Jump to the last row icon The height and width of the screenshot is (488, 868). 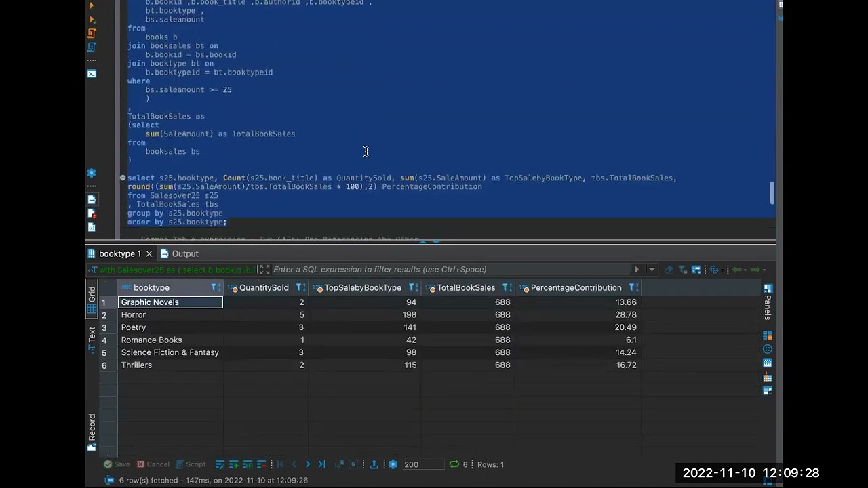(322, 464)
